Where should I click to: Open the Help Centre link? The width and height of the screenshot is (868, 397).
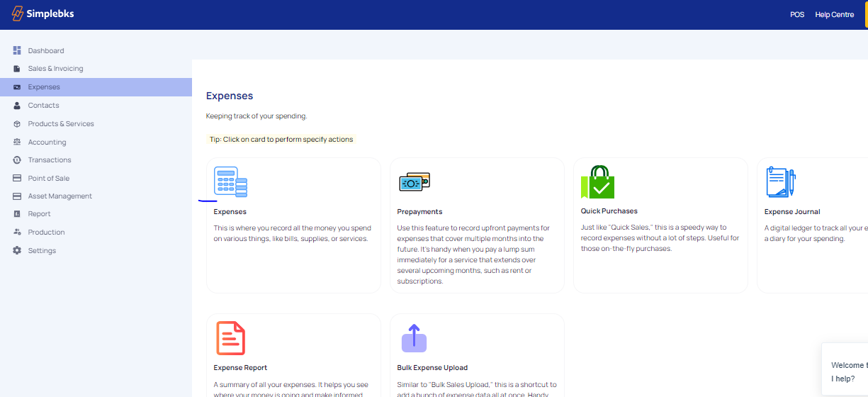(834, 15)
